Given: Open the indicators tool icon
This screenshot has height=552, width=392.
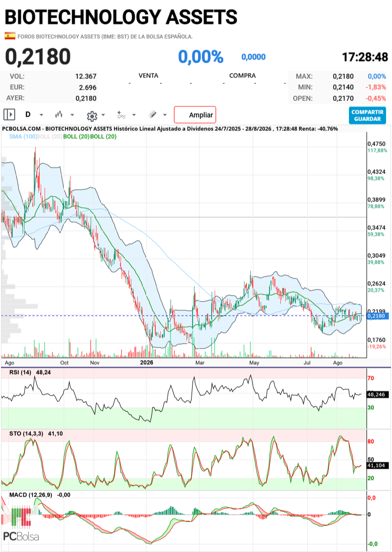Looking at the screenshot, I should coord(121,115).
